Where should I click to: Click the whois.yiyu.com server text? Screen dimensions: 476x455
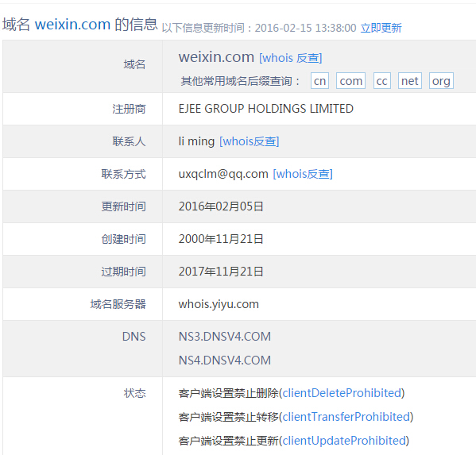tap(219, 304)
